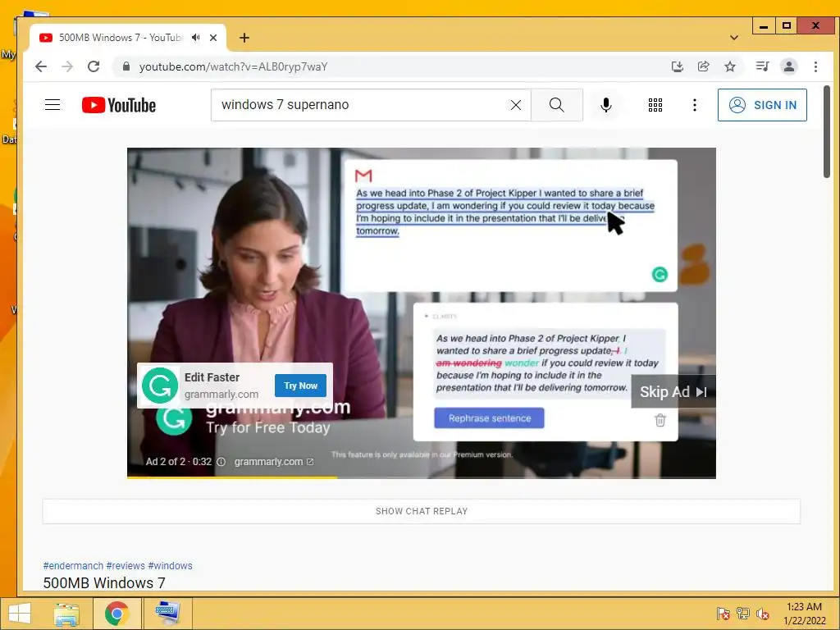Image resolution: width=840 pixels, height=630 pixels.
Task: Open the Windows Start button
Action: pyautogui.click(x=20, y=614)
